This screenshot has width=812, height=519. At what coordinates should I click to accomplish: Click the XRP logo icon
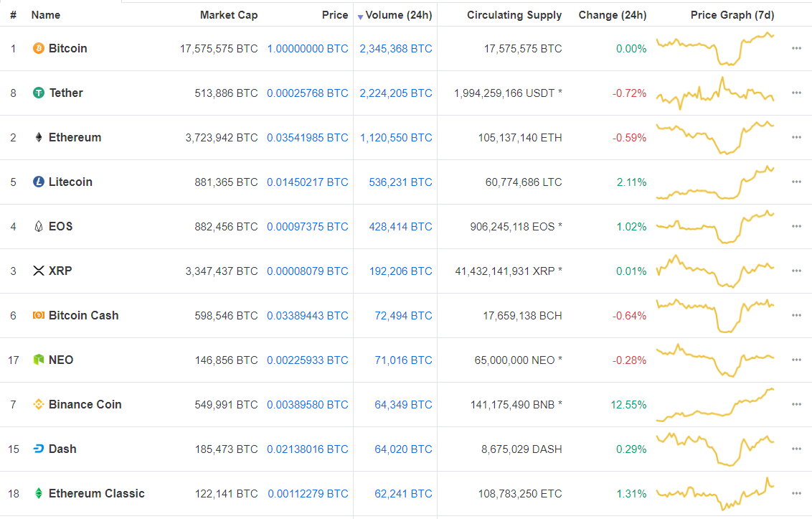(x=39, y=271)
